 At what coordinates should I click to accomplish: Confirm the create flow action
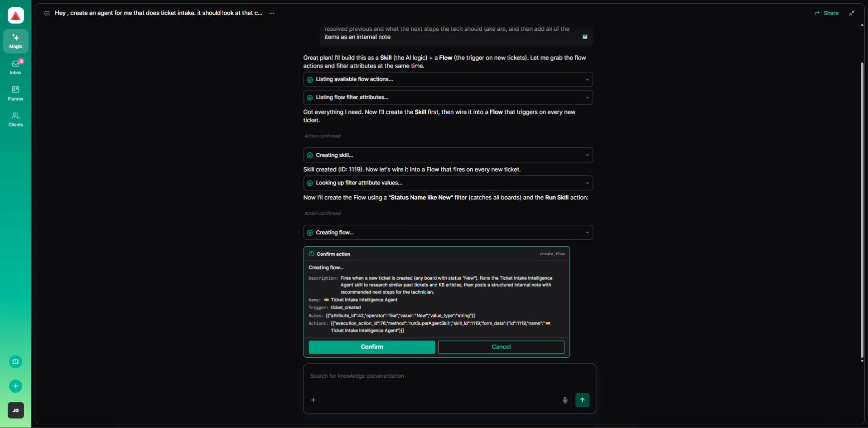click(x=372, y=347)
